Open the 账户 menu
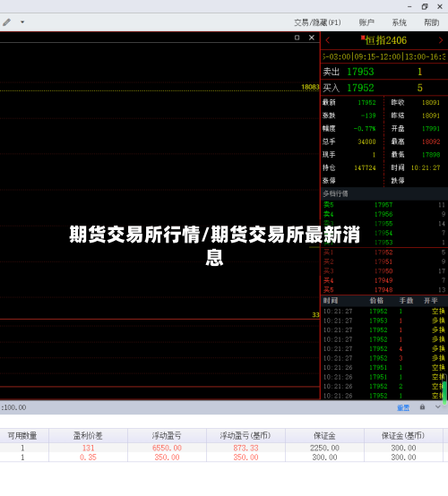 click(366, 22)
